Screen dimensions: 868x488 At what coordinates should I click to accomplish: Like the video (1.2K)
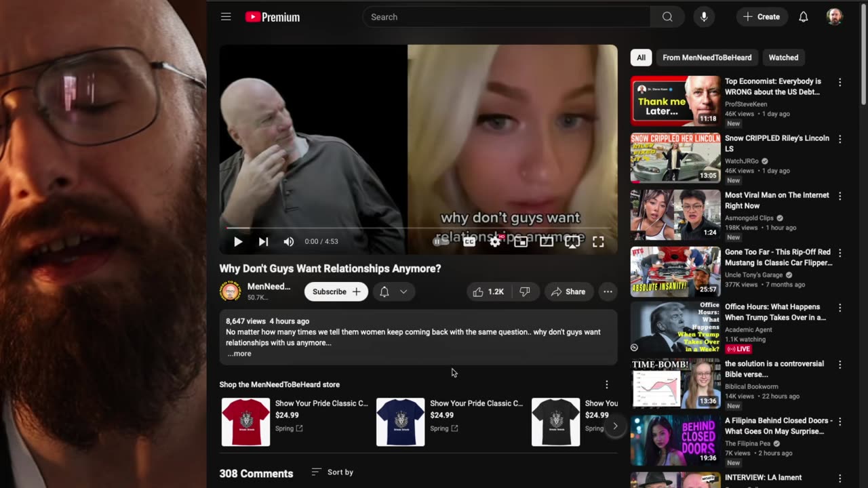click(488, 291)
